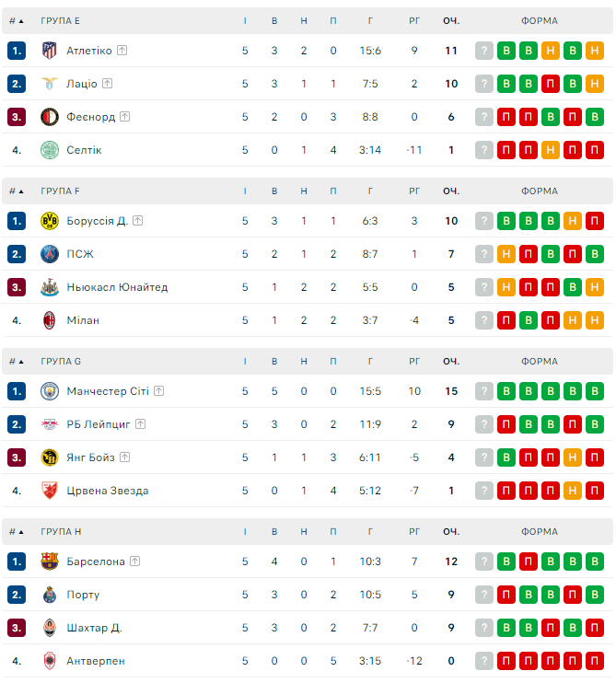The width and height of the screenshot is (616, 683).
Task: Select the Шахтар Д. team logo
Action: [50, 628]
